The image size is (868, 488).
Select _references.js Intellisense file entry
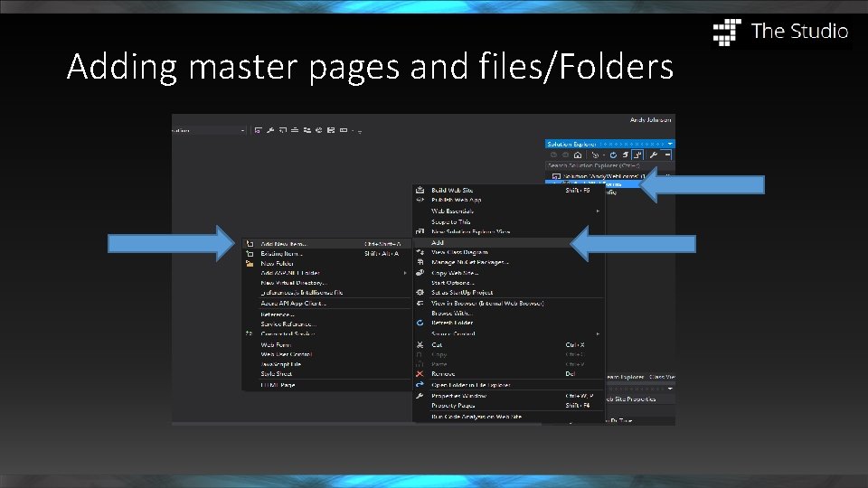pyautogui.click(x=302, y=292)
